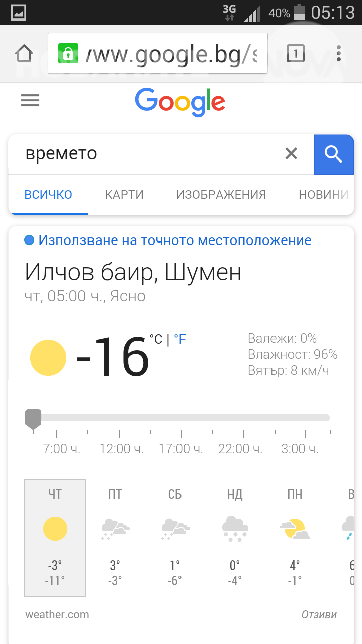Select the ПТ day forecast

115,537
